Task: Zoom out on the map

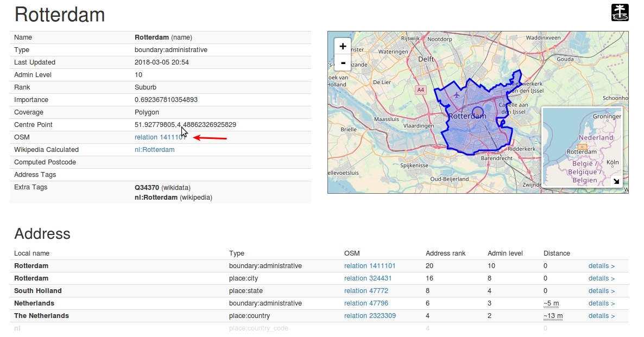Action: point(343,63)
